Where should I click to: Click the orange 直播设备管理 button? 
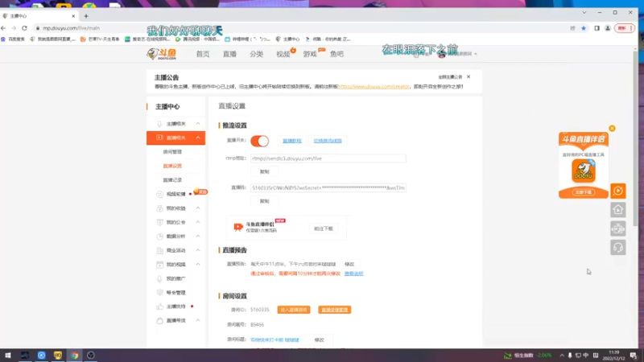(334, 310)
